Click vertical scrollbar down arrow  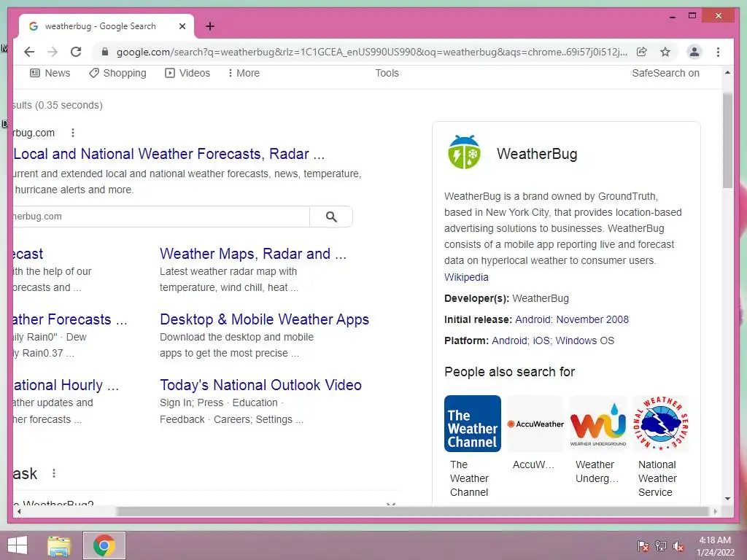coord(727,499)
